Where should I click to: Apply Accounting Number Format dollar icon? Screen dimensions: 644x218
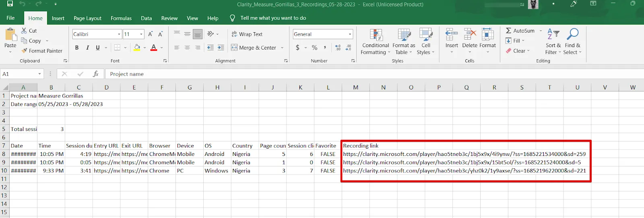click(x=297, y=48)
